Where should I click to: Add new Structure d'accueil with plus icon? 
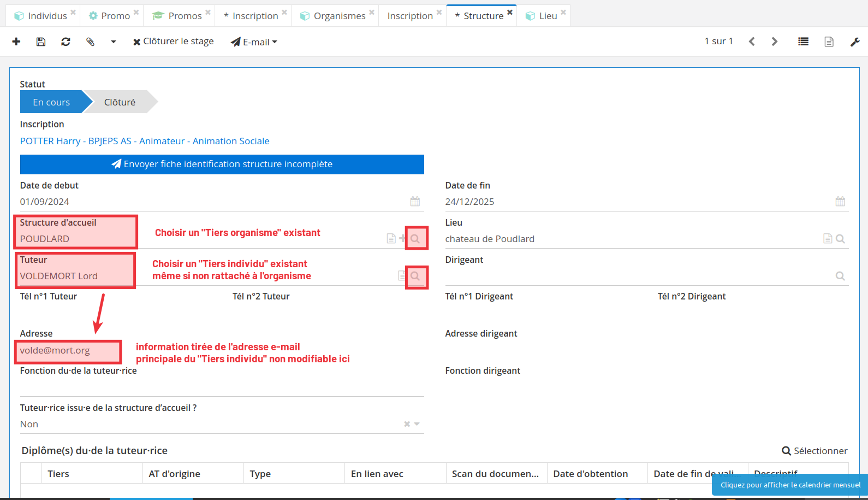click(x=402, y=238)
